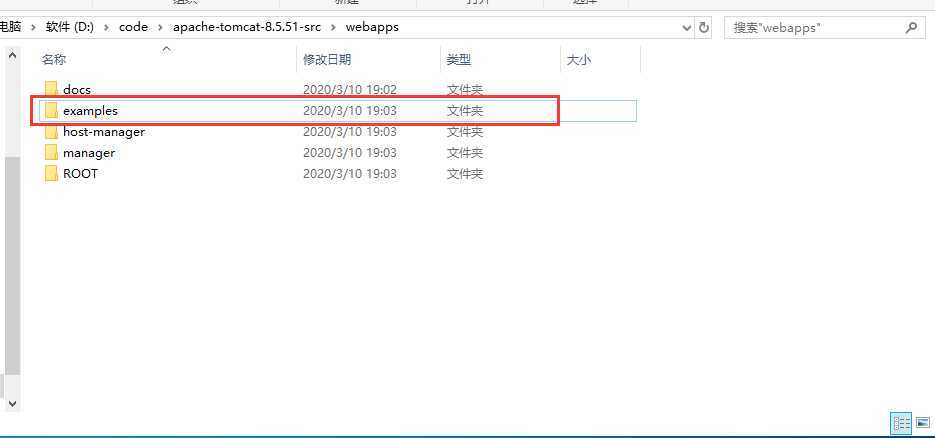Select the docs folder icon

52,90
